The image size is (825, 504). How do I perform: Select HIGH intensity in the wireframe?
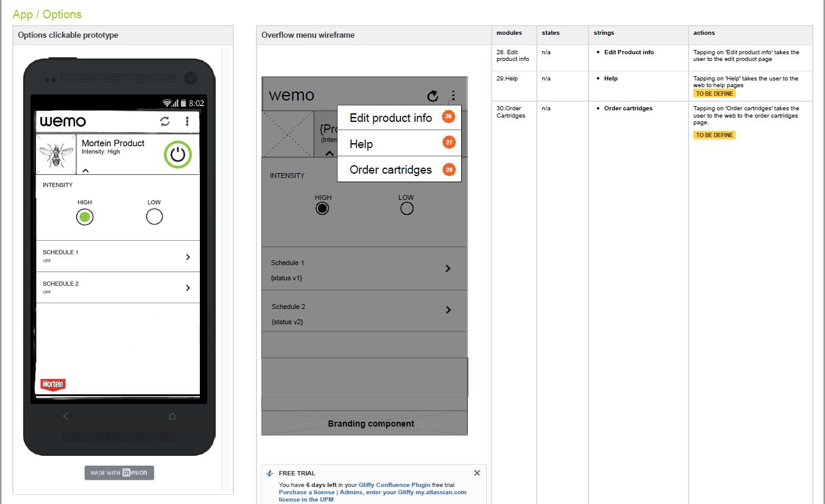pyautogui.click(x=322, y=207)
